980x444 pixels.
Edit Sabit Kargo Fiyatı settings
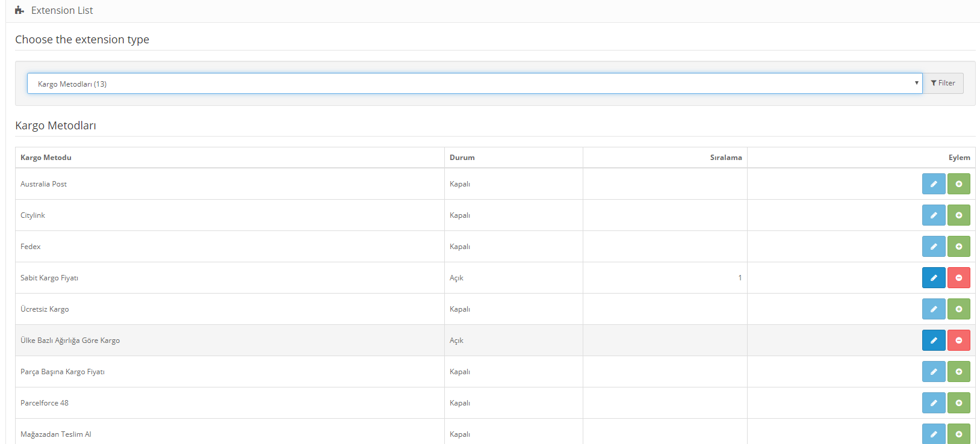(934, 278)
